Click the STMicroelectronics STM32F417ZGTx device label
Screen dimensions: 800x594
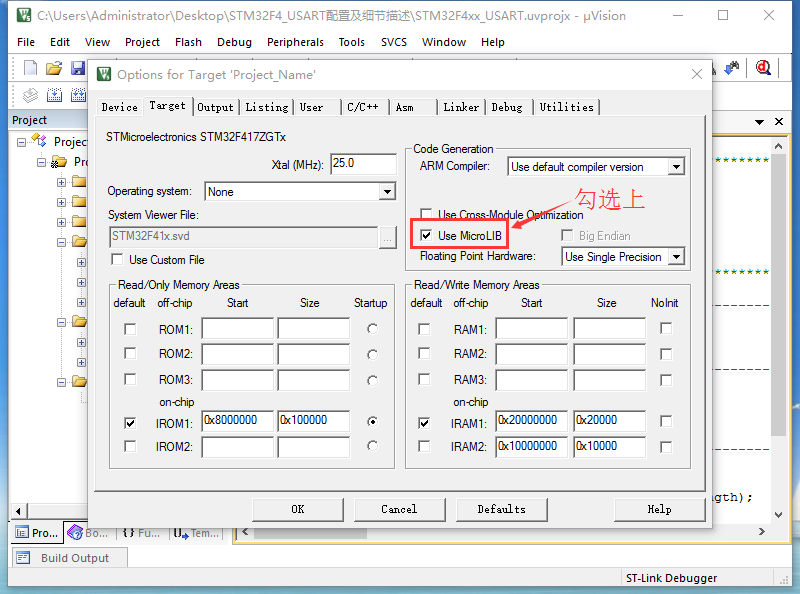(x=196, y=137)
